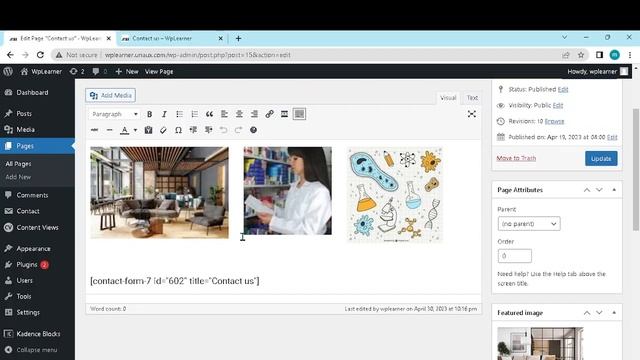Click Collapse menu at sidebar bottom

tap(37, 350)
